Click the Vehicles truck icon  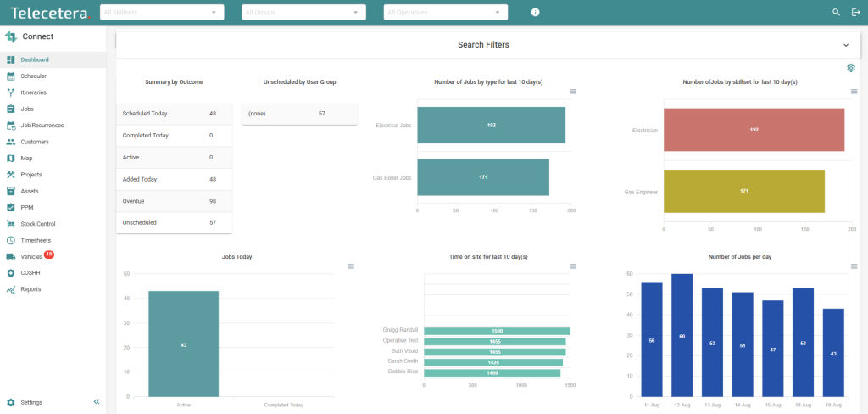10,257
